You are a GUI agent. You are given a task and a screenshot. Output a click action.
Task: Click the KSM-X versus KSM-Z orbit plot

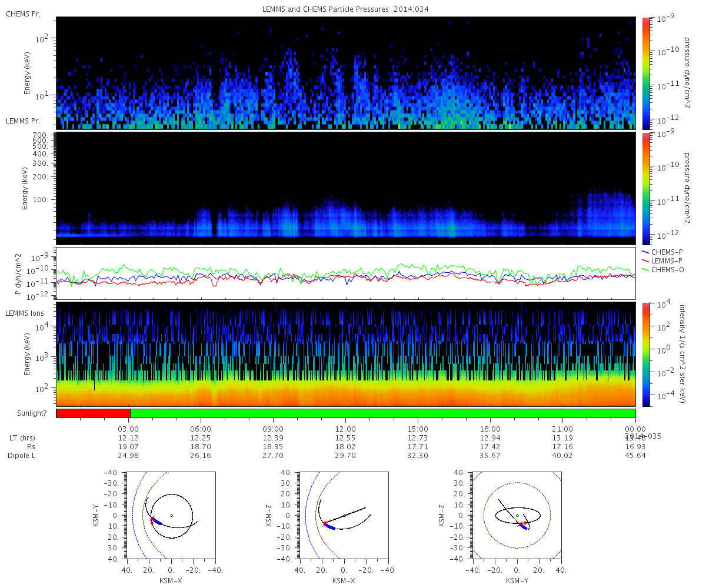tap(344, 515)
